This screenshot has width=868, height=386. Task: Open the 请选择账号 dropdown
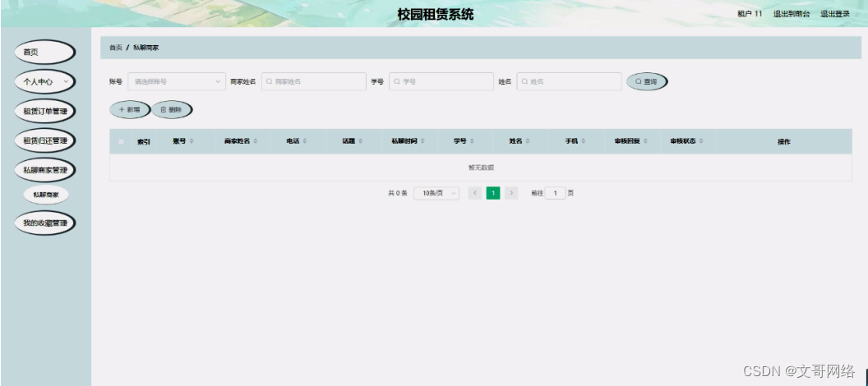[x=177, y=81]
